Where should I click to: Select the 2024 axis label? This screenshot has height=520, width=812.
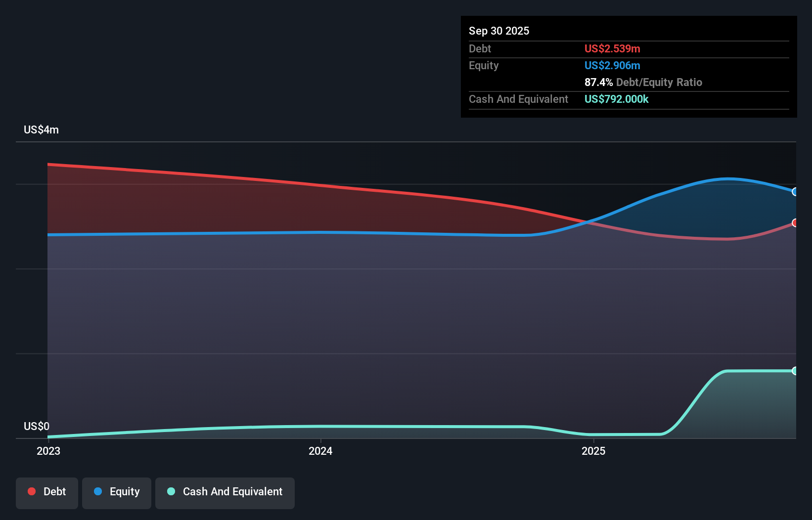click(x=321, y=451)
